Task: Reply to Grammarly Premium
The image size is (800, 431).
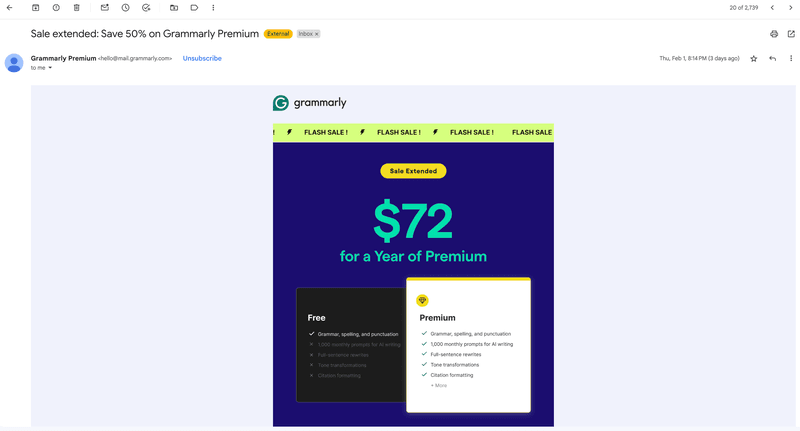Action: pyautogui.click(x=772, y=59)
